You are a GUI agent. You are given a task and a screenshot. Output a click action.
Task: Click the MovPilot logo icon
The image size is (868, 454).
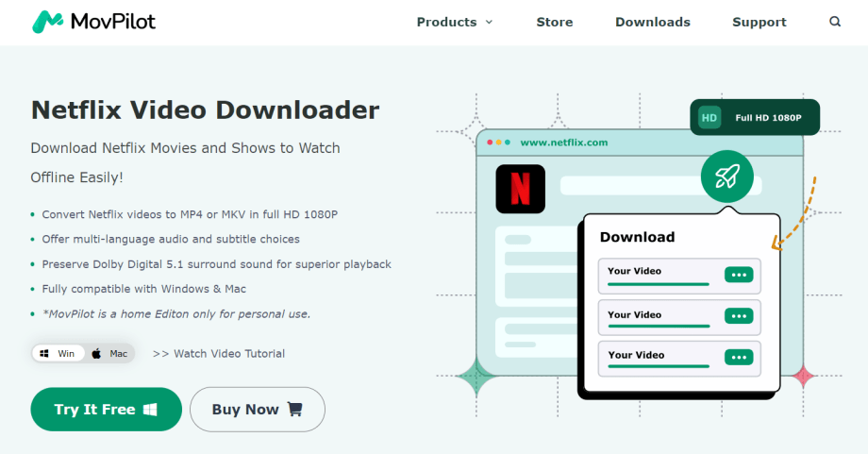[47, 22]
